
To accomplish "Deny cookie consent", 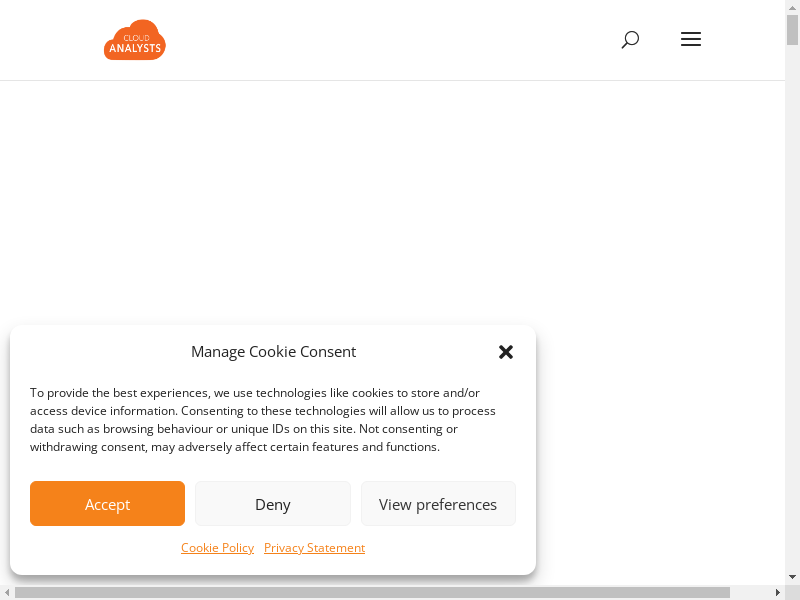I will pyautogui.click(x=272, y=504).
